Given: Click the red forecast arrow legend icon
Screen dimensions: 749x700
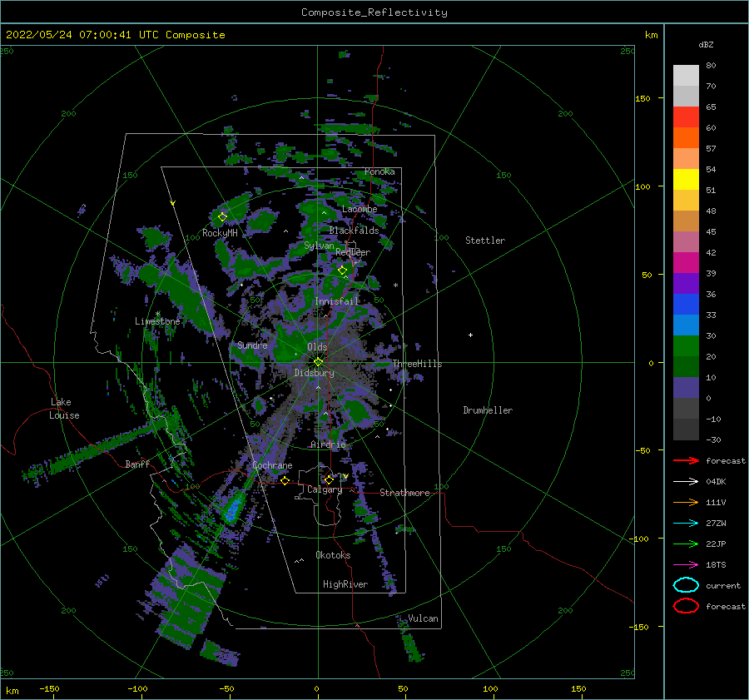Looking at the screenshot, I should [x=686, y=460].
